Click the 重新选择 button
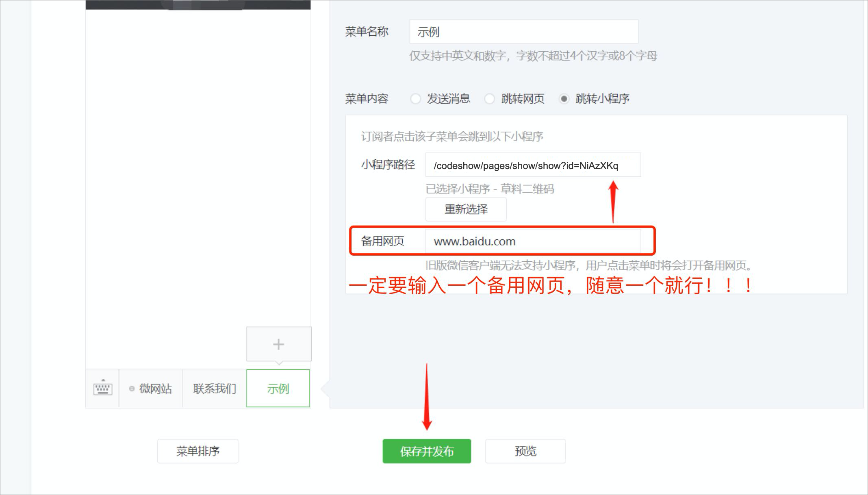The width and height of the screenshot is (868, 495). tap(466, 209)
